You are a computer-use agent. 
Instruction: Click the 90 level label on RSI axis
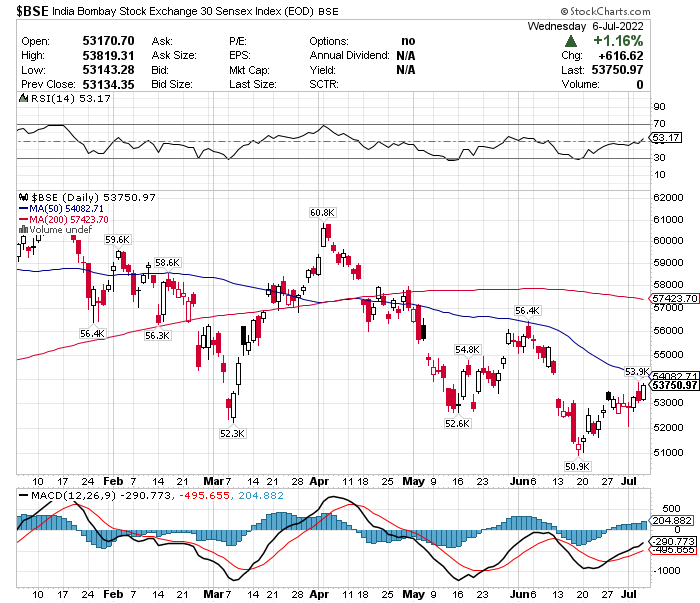[659, 107]
